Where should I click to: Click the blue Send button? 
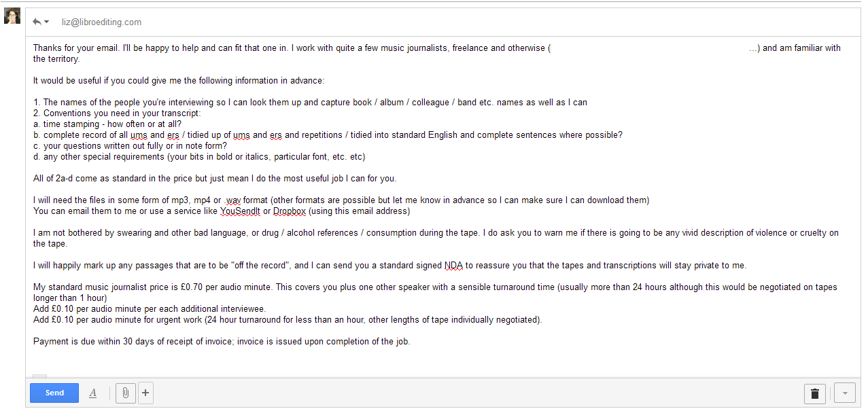point(54,393)
